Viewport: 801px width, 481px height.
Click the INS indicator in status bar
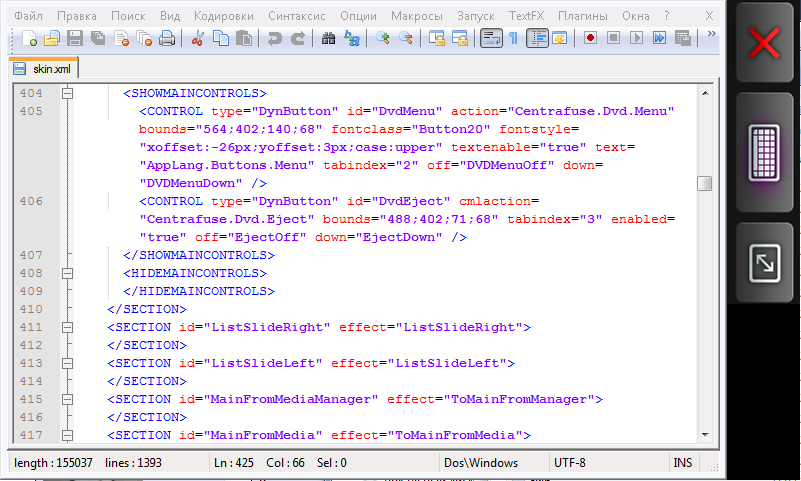683,463
